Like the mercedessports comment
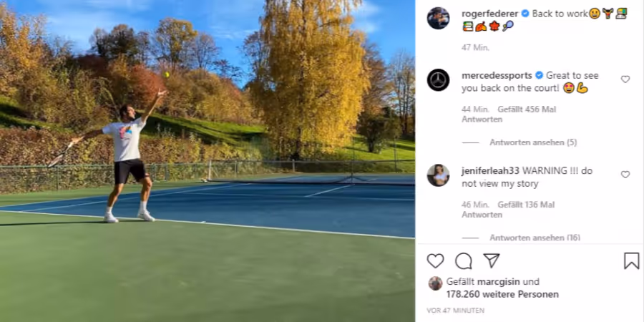 click(625, 79)
